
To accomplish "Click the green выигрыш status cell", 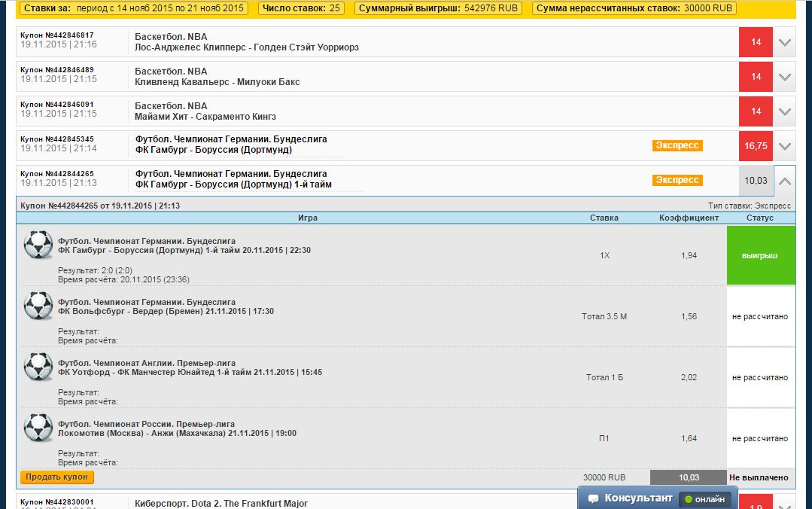I will pyautogui.click(x=761, y=255).
